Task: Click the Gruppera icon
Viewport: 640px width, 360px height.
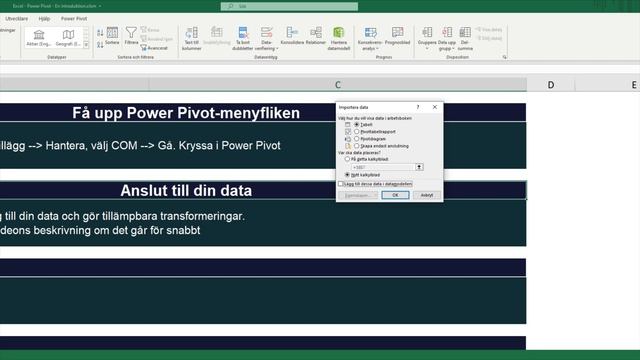Action: 427,32
